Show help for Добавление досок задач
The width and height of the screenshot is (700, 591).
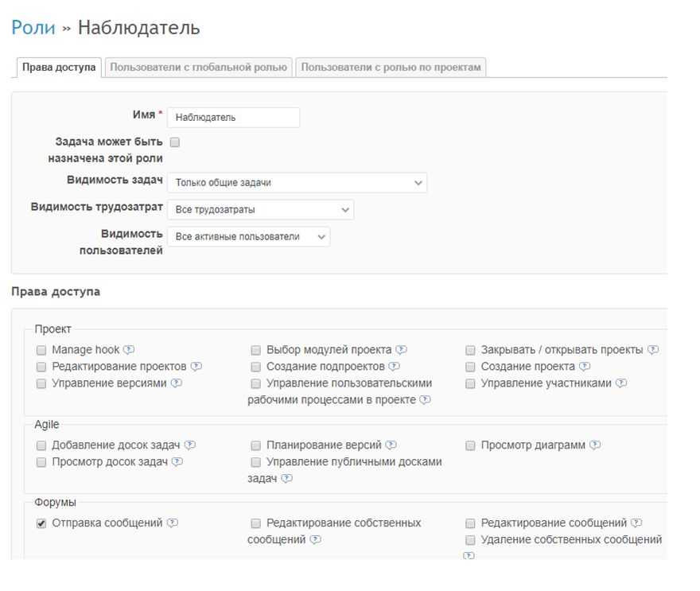(190, 445)
